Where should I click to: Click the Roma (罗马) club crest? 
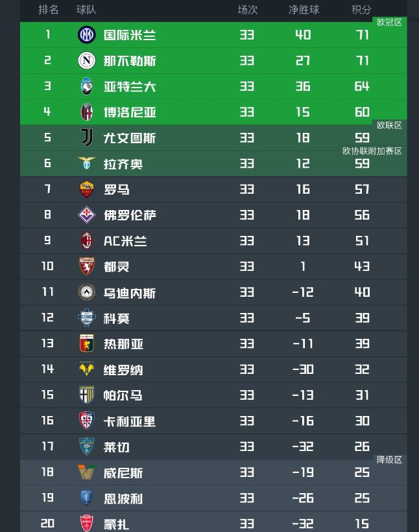click(x=86, y=189)
